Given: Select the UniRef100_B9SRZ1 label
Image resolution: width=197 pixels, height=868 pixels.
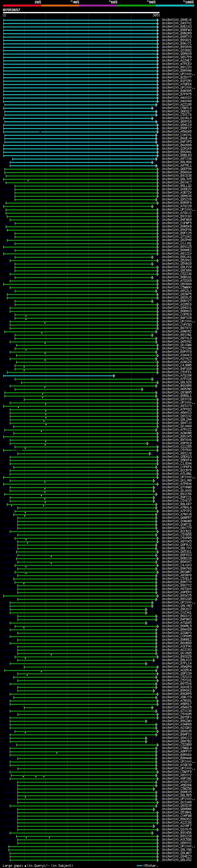Looking at the screenshot, I should coord(177,40).
